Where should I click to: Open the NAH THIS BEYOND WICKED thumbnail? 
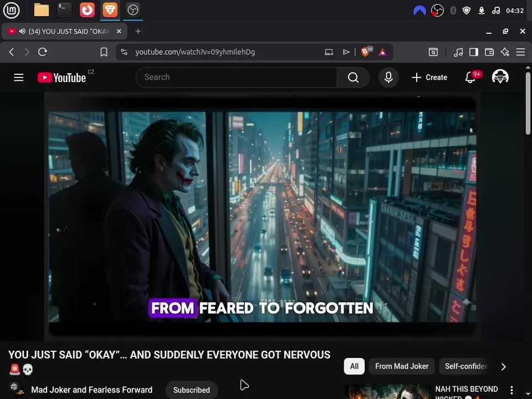[387, 392]
